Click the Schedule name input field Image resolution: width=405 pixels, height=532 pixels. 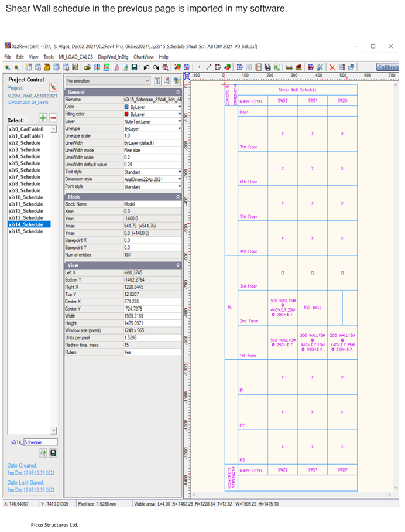[40, 442]
